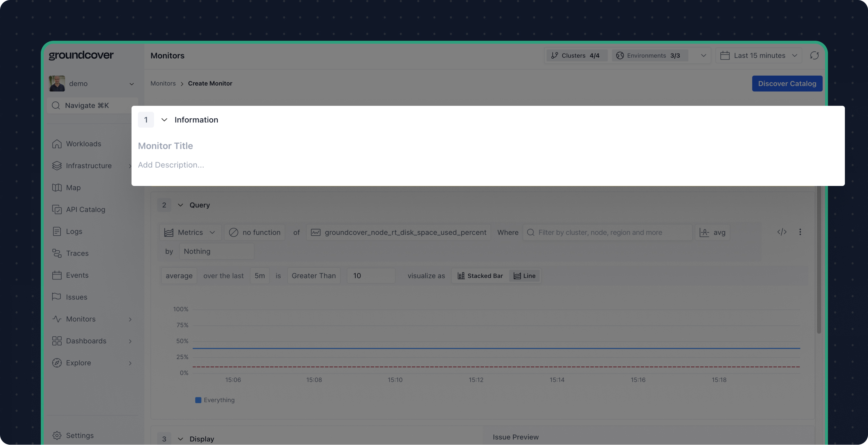This screenshot has height=445, width=868.
Task: Open query code view icon
Action: tap(782, 232)
